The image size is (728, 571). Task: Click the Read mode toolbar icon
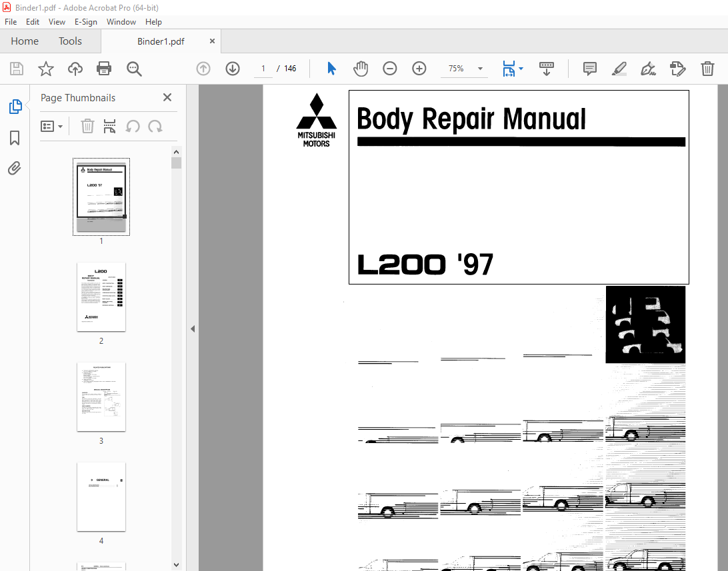547,69
